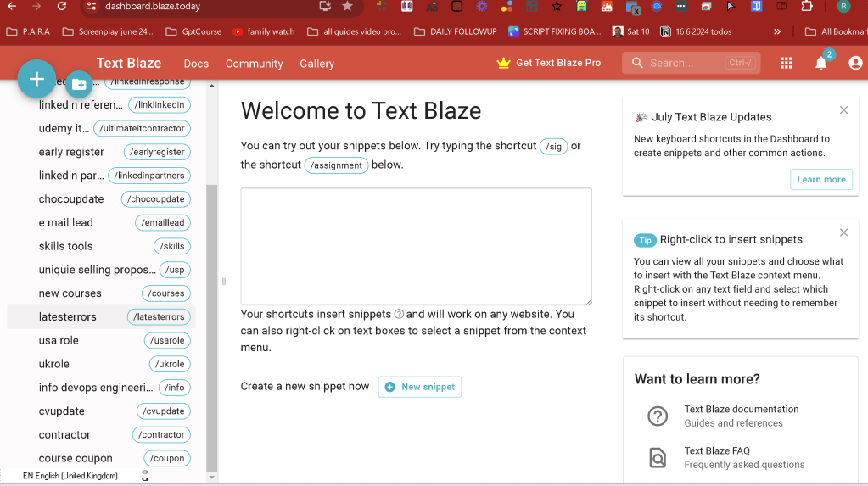This screenshot has width=868, height=486.
Task: Select the cvupdate snippet
Action: click(101, 411)
